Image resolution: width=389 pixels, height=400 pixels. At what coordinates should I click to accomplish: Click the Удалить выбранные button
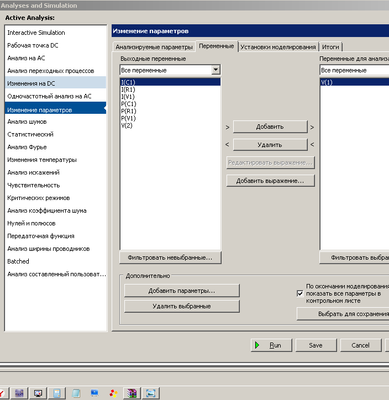182,306
